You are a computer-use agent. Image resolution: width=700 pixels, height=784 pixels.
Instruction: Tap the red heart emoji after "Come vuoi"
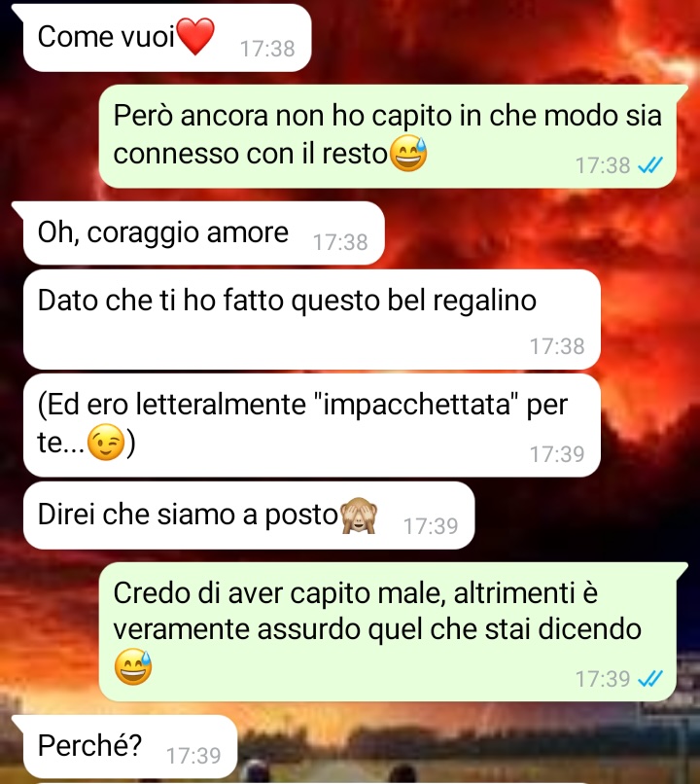pos(195,36)
